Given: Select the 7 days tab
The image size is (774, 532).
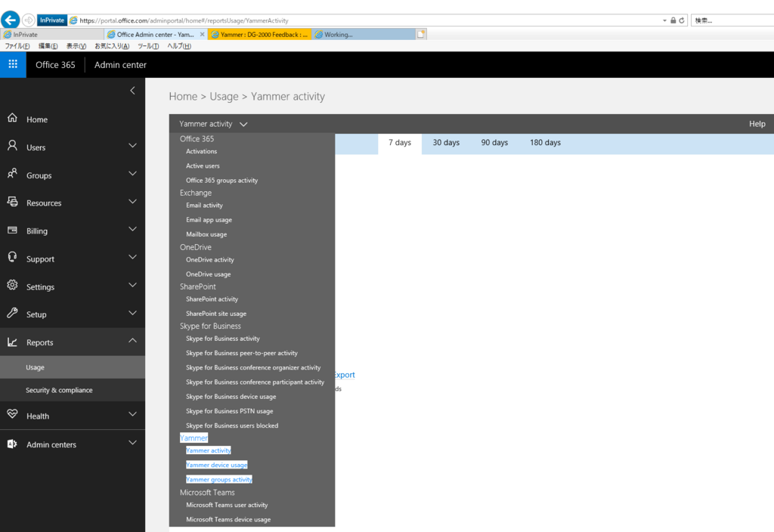Looking at the screenshot, I should pyautogui.click(x=400, y=143).
